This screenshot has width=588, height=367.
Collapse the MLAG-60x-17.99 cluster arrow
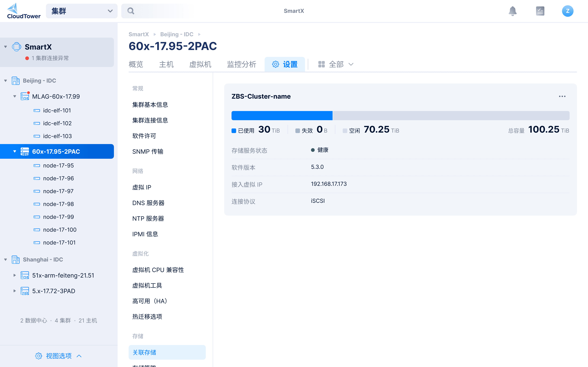(15, 96)
